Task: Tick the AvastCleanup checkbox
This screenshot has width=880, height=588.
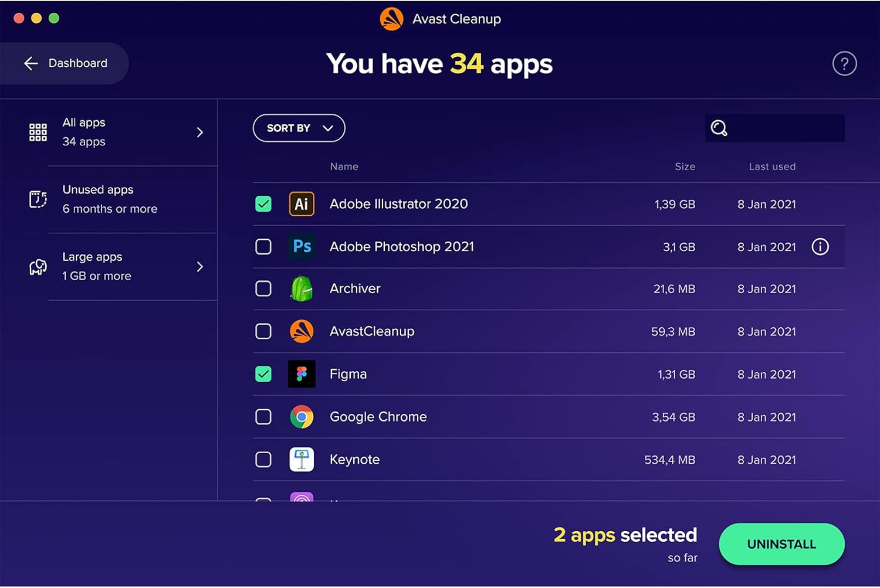Action: (x=263, y=331)
